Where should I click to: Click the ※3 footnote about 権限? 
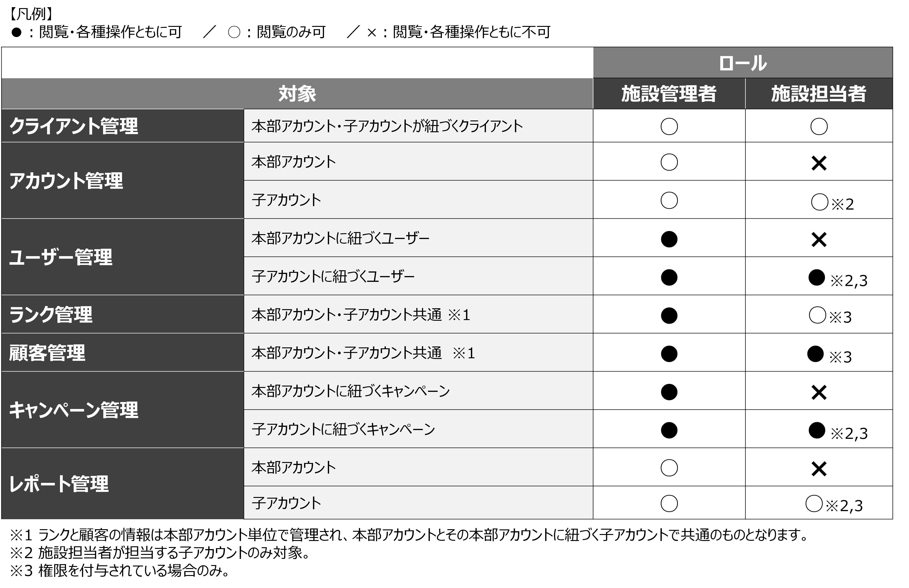pyautogui.click(x=120, y=570)
